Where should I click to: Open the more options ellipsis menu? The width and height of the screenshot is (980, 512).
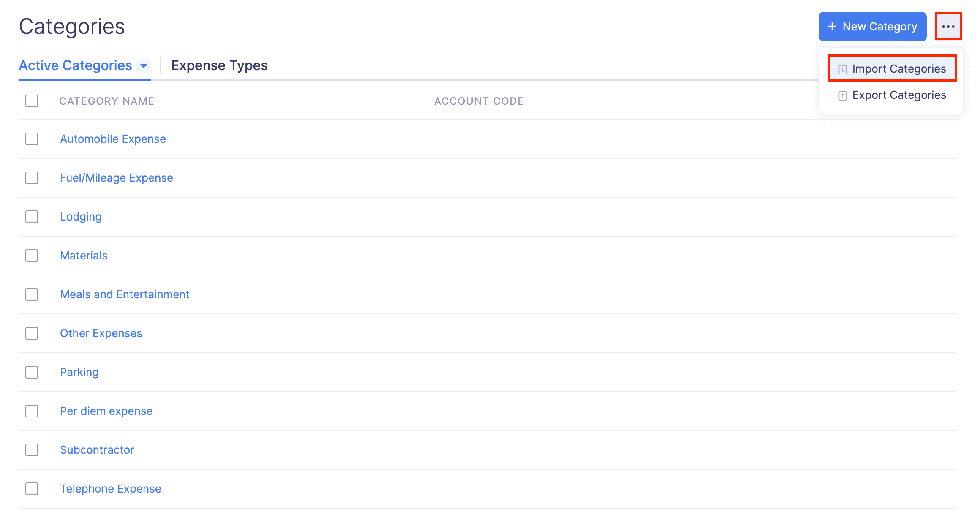pyautogui.click(x=948, y=26)
